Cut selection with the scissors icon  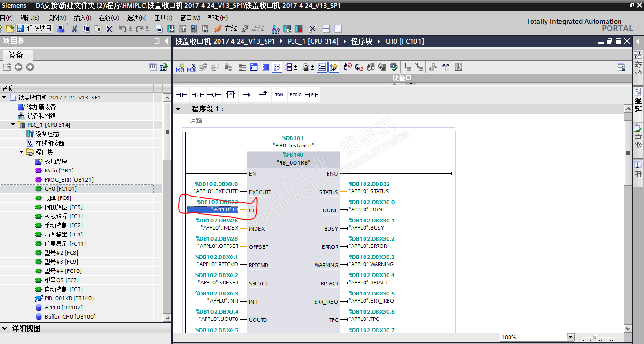[x=74, y=28]
